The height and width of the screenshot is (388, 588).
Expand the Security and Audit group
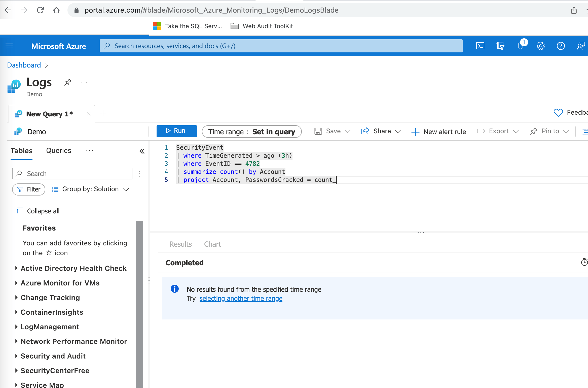click(x=53, y=356)
